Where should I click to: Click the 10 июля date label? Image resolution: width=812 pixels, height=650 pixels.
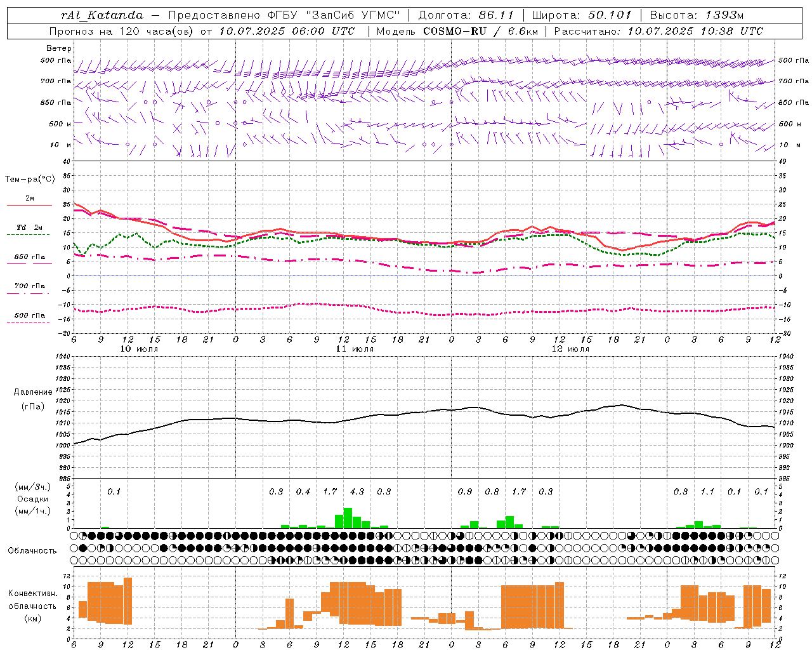click(x=139, y=349)
